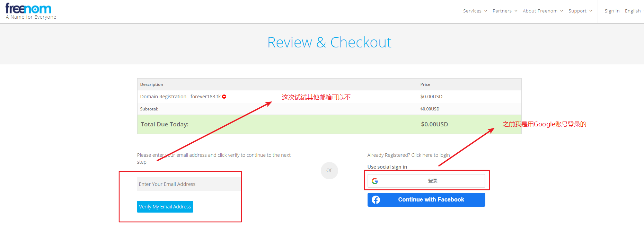Click the 'Subtotal:' row label
The image size is (644, 251).
(x=149, y=109)
